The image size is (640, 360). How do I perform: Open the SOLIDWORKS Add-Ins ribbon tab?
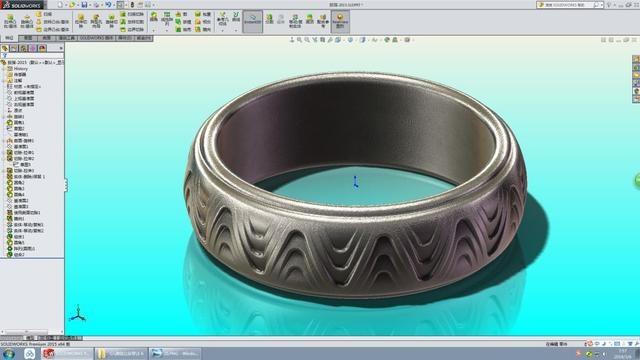pos(97,38)
